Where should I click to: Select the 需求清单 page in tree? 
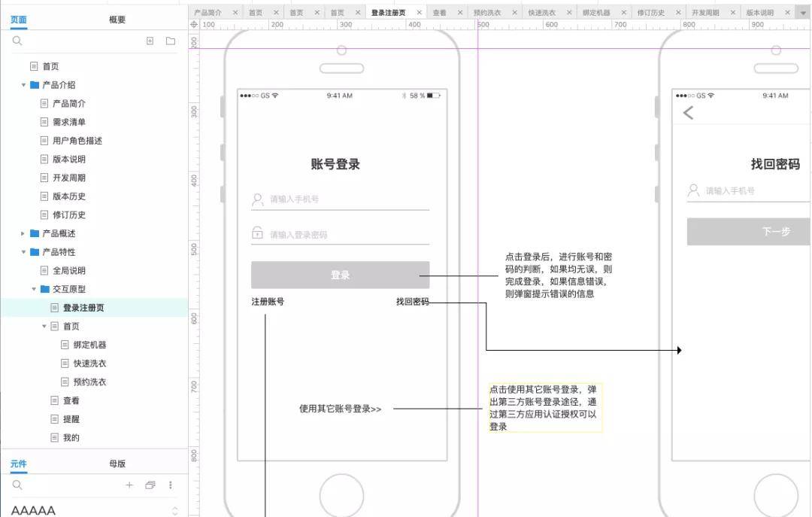(69, 123)
